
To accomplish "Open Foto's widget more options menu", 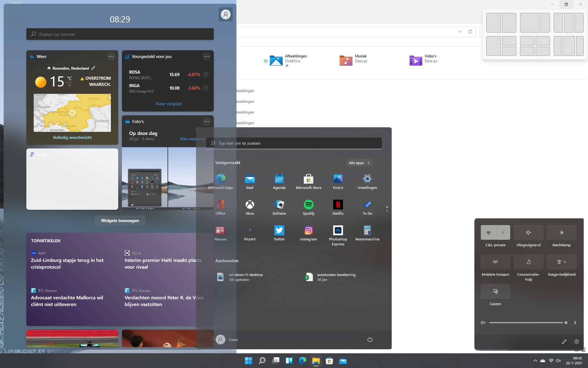I will coord(207,121).
